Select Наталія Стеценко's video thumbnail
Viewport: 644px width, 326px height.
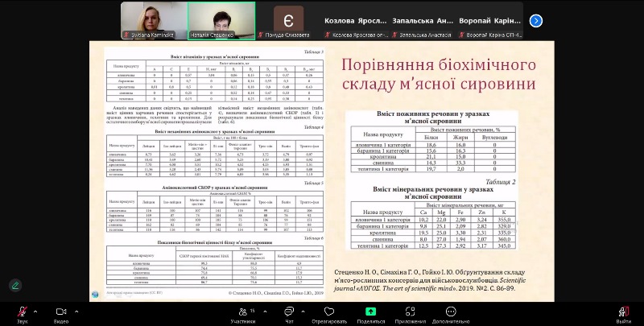[x=221, y=21]
